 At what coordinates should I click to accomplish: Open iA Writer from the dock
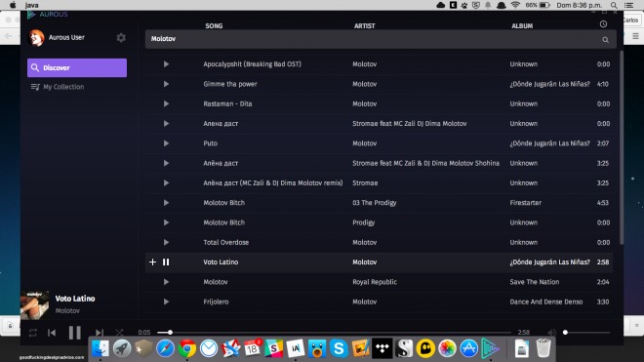pyautogui.click(x=296, y=349)
